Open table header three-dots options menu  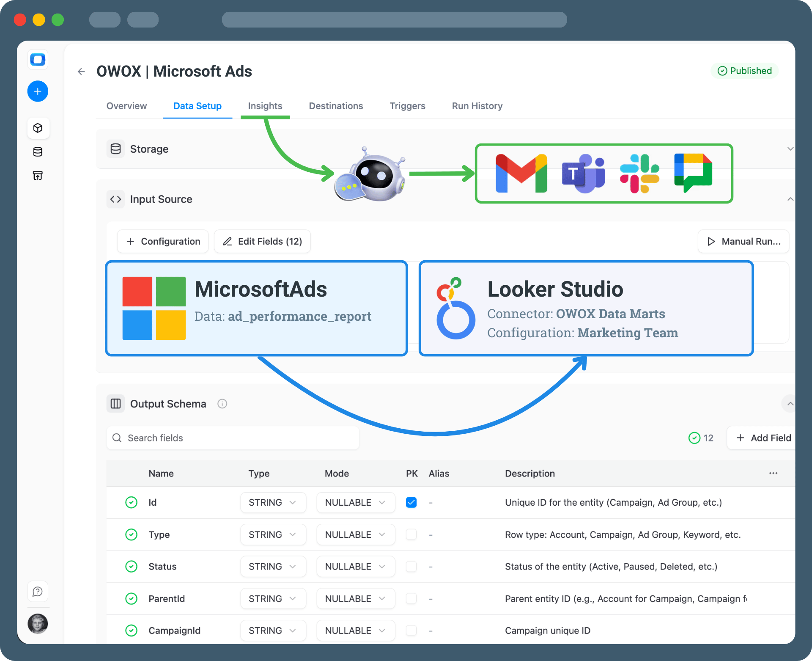773,473
